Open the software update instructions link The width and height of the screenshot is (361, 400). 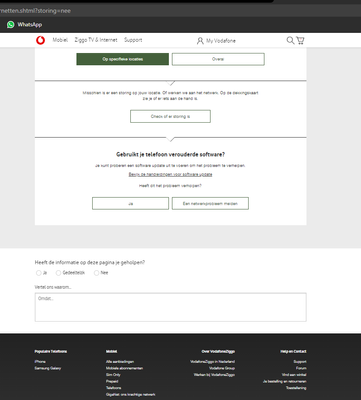click(170, 174)
